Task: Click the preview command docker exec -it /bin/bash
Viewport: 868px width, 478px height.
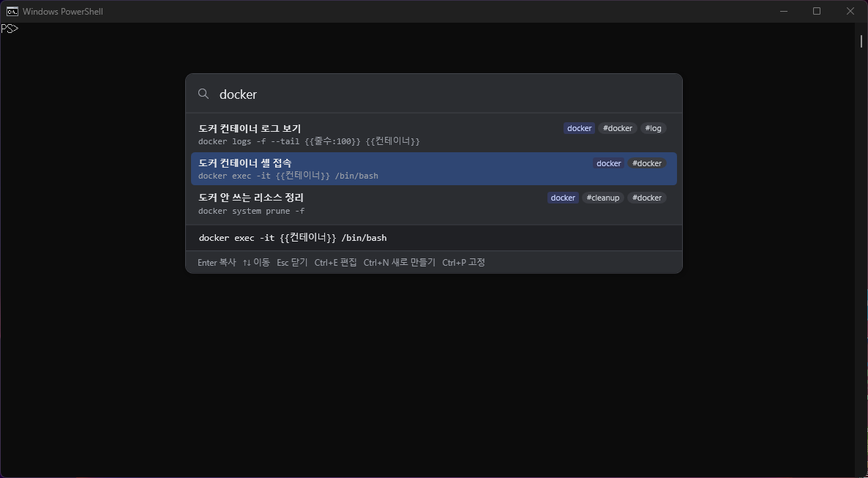Action: pos(293,238)
